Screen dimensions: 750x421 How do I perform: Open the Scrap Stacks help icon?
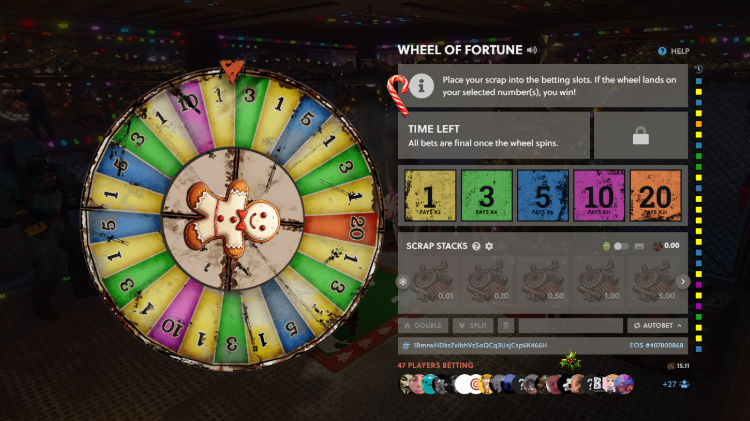[476, 246]
